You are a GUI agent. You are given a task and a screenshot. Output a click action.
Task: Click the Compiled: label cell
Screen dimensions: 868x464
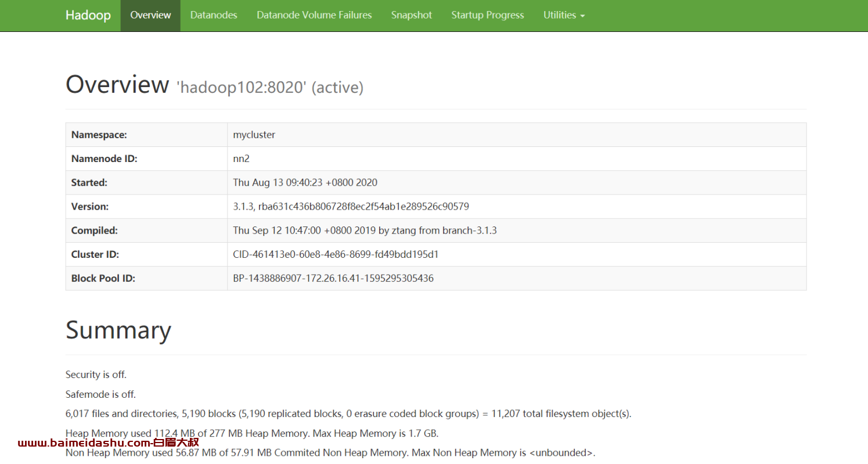(146, 230)
